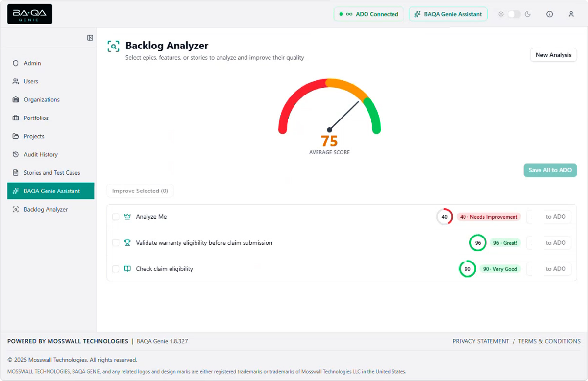The image size is (588, 381).
Task: Click the 96 · Great! badge
Action: [505, 243]
